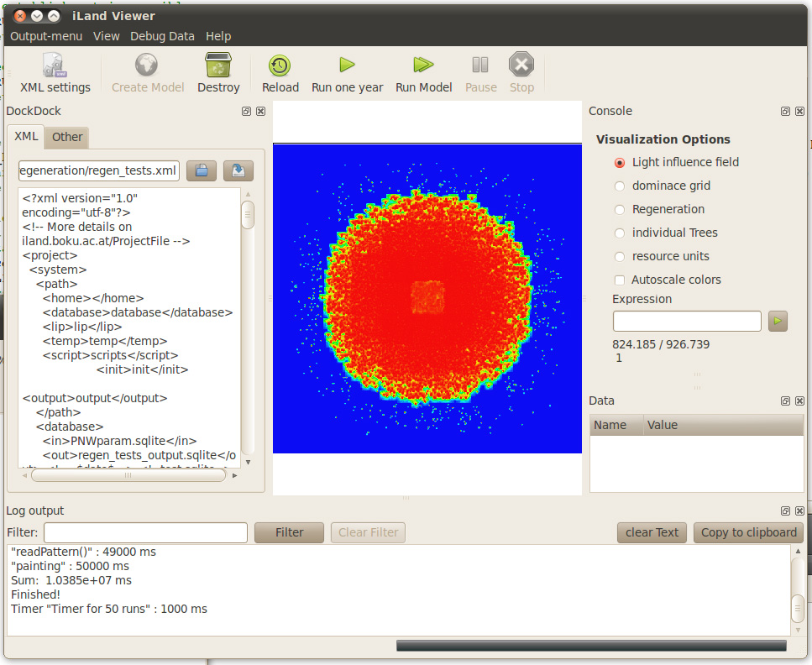Select the Regeneration radio option
Viewport: 812px width, 665px height.
click(x=620, y=210)
